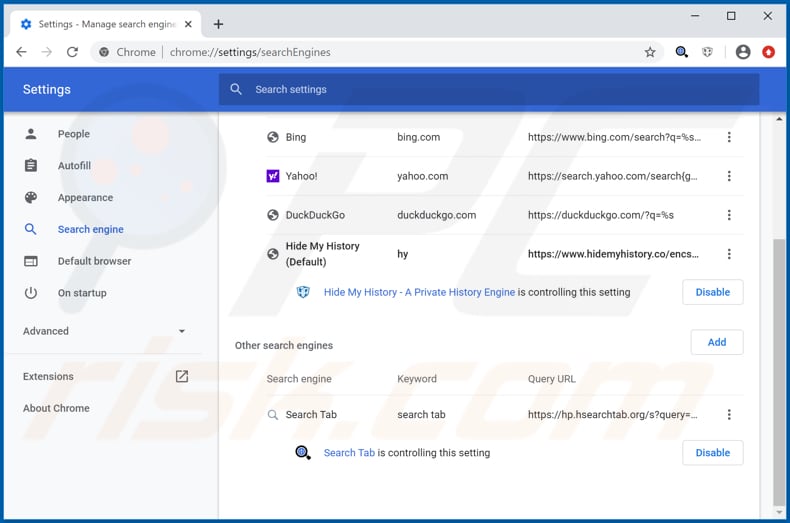Open Hide My History - A Private History Engine link
Screen dimensions: 790x523
[419, 292]
